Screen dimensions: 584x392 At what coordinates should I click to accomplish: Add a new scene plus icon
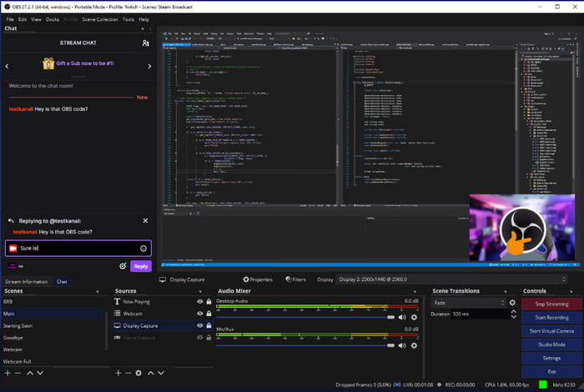pos(8,373)
